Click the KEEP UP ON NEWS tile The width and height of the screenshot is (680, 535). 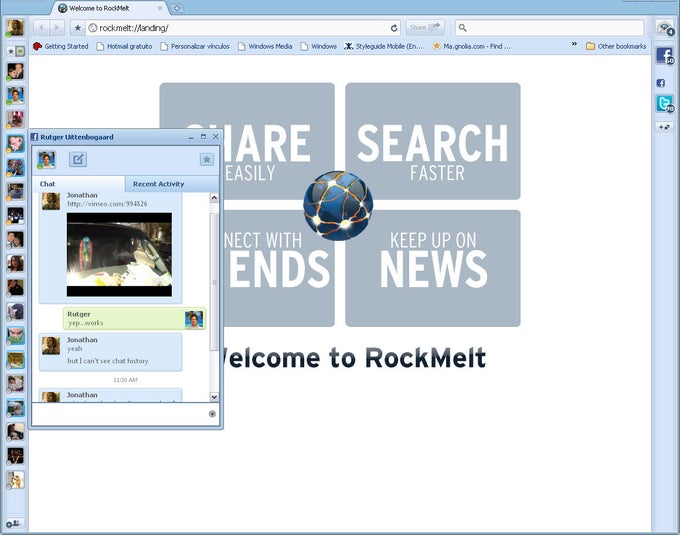pyautogui.click(x=433, y=268)
